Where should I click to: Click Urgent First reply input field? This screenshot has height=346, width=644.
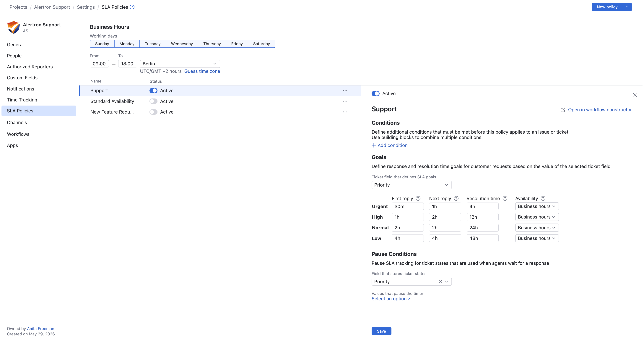tap(407, 206)
